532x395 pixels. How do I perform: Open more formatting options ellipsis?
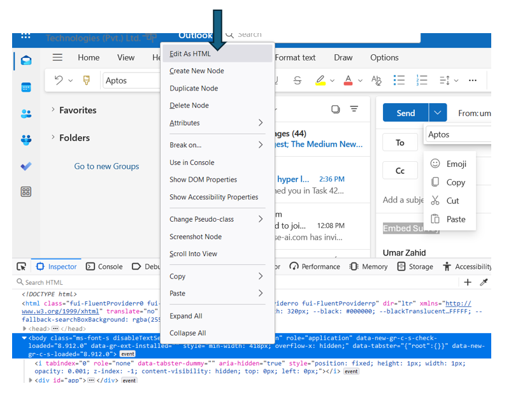(473, 80)
